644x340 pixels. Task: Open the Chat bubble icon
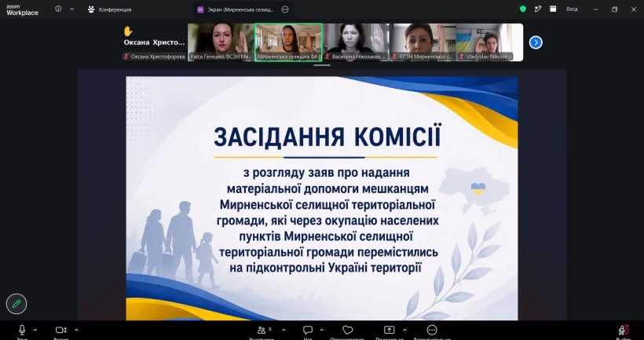tap(308, 330)
